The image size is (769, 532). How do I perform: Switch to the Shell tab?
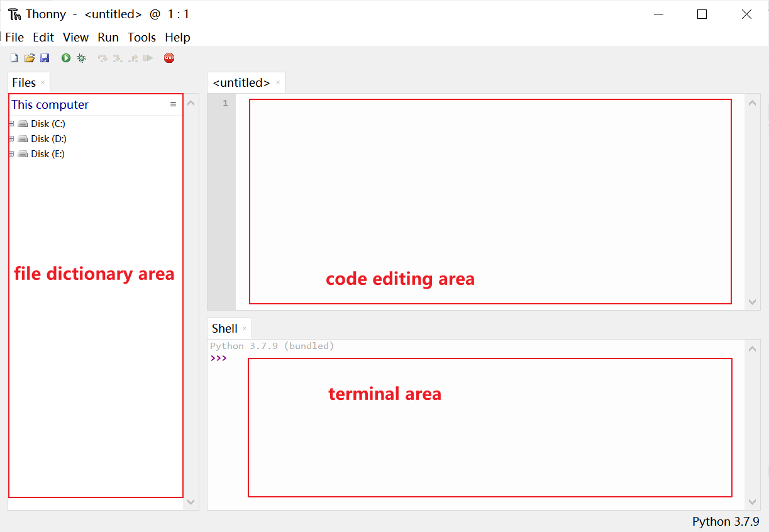(x=225, y=328)
